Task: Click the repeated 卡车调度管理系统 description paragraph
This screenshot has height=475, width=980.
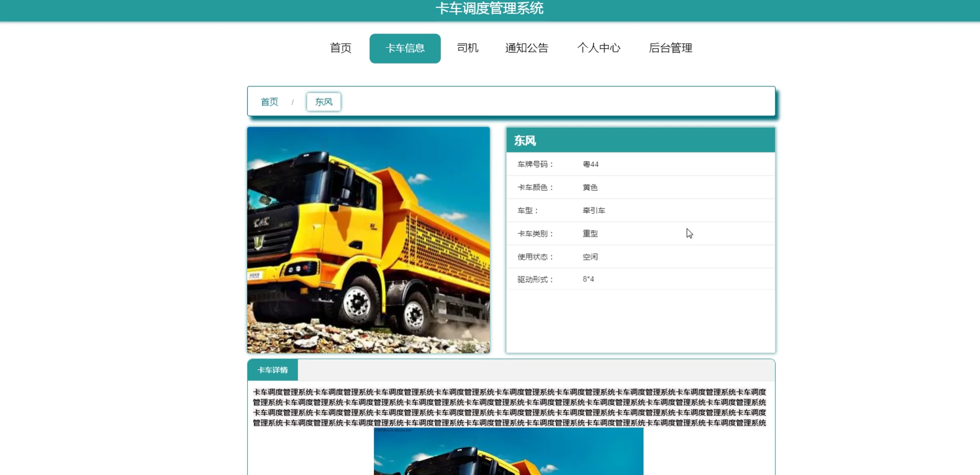Action: pos(510,407)
